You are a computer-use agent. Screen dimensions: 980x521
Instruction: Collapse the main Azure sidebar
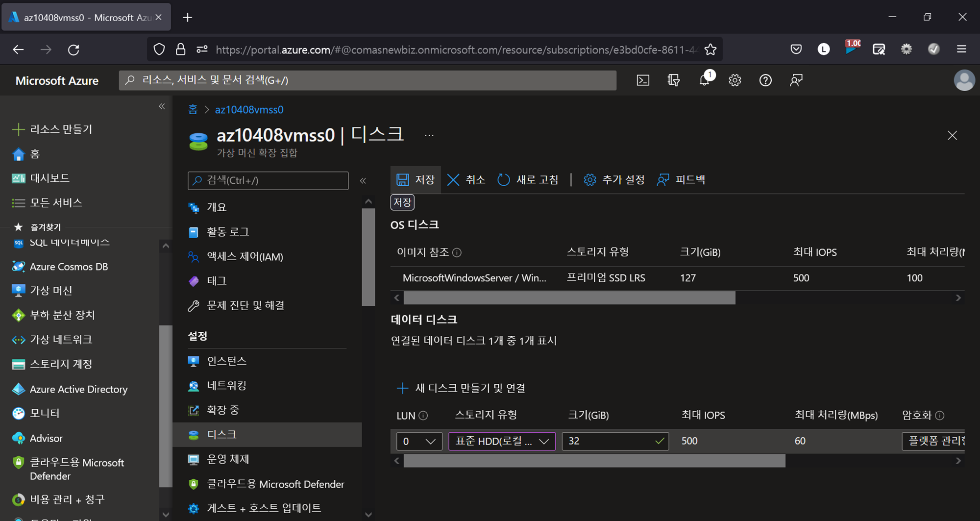[x=162, y=106]
